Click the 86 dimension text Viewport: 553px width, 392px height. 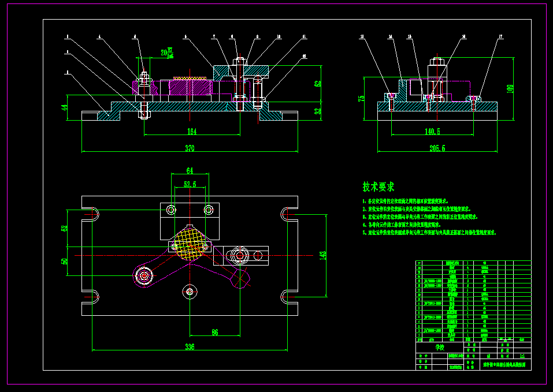pos(214,332)
